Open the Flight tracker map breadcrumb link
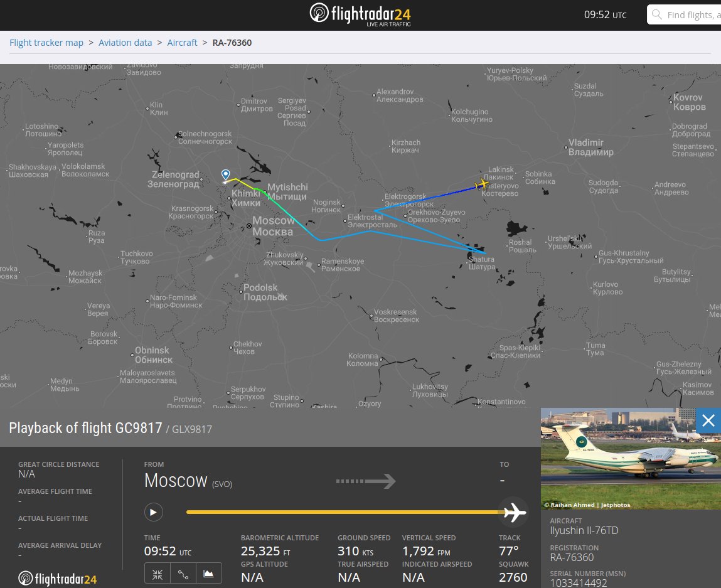 46,43
